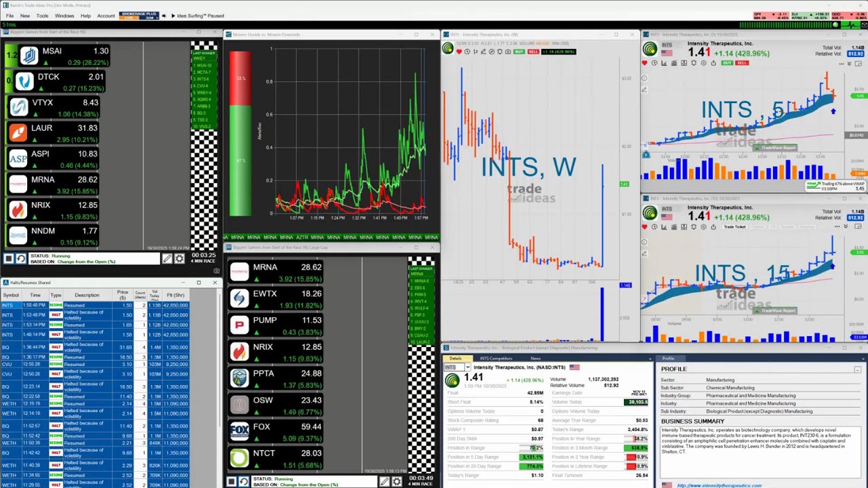Click the movers upside/downside red-green gauge bar
The image size is (868, 488).
(240, 134)
